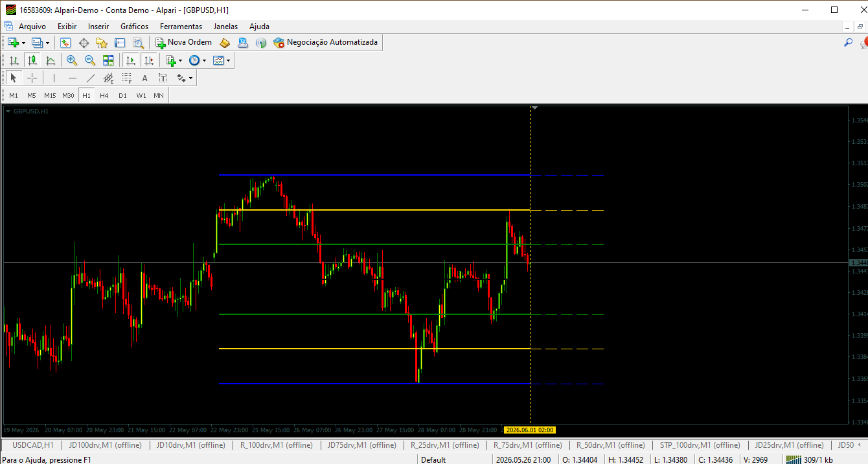The image size is (868, 464).
Task: Switch timeframe to MN
Action: tap(159, 95)
